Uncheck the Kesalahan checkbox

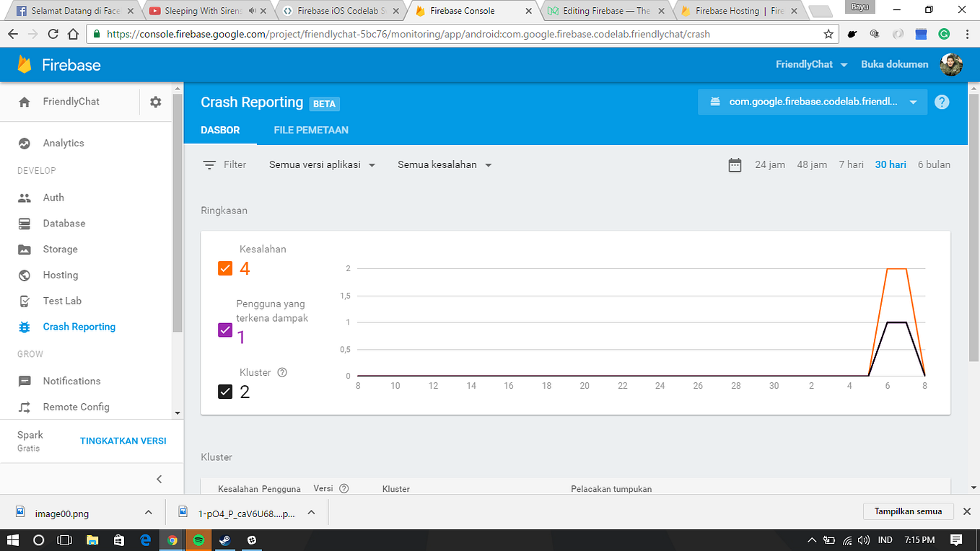coord(224,268)
